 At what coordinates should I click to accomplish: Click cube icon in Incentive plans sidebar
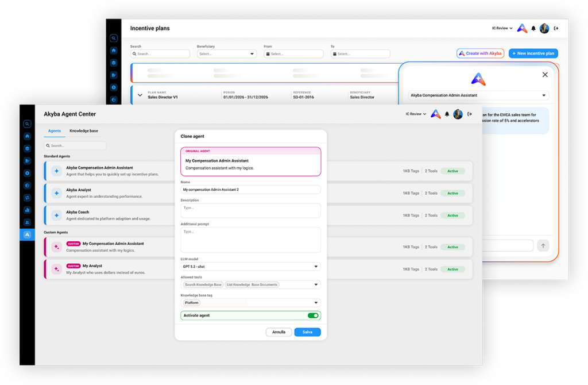click(114, 63)
